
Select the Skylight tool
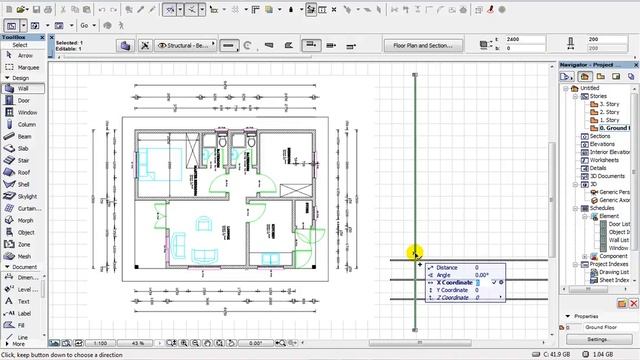[23, 196]
